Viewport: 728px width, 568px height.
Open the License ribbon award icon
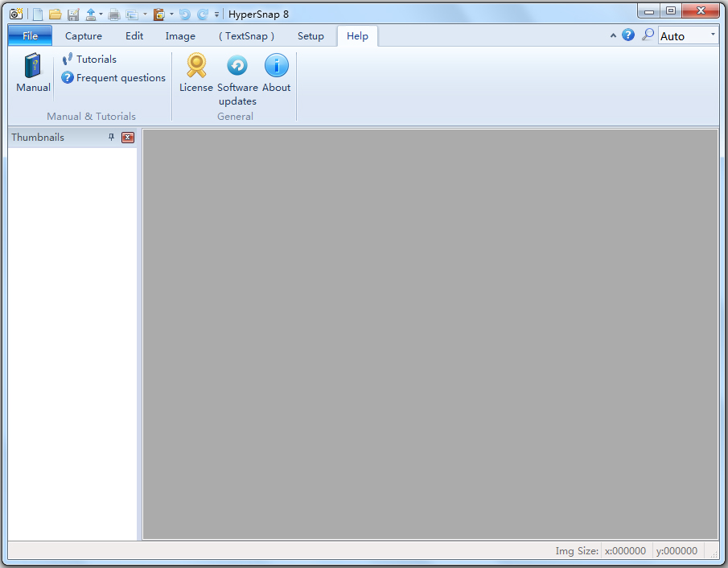coord(196,72)
